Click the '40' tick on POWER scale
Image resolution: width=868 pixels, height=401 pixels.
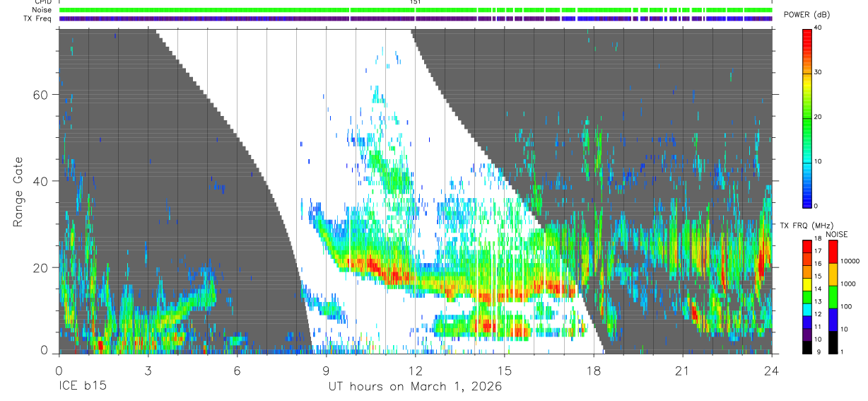point(819,28)
